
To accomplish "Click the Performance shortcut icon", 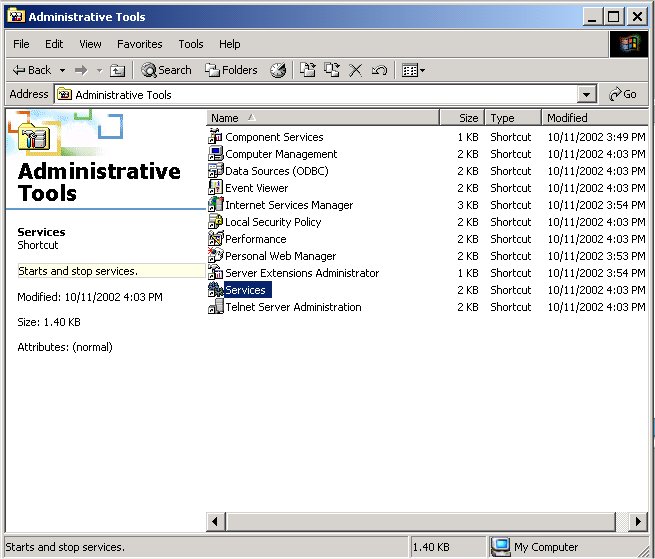I will coord(216,239).
